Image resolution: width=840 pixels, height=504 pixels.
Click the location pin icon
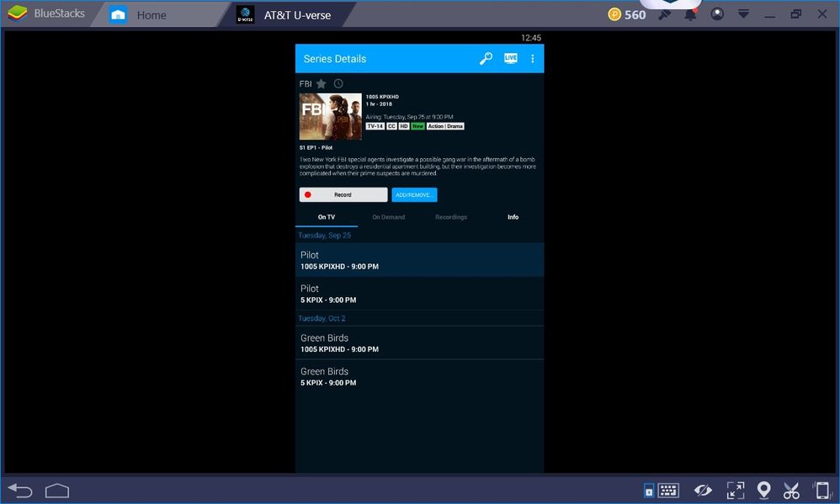click(763, 491)
